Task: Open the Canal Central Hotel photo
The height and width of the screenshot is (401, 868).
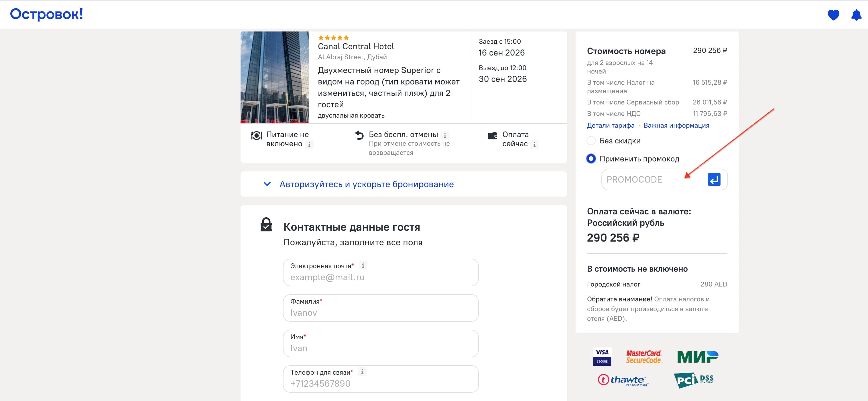Action: [275, 78]
